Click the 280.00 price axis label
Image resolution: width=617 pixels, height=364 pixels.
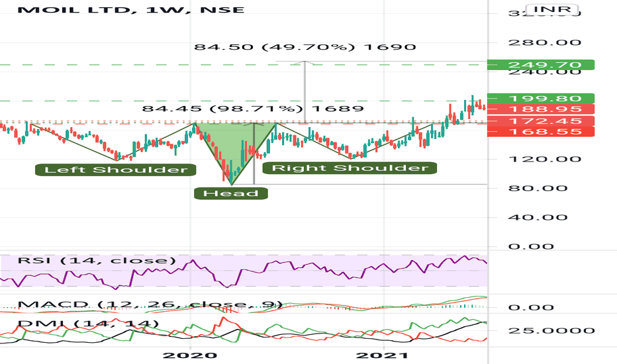coord(545,42)
